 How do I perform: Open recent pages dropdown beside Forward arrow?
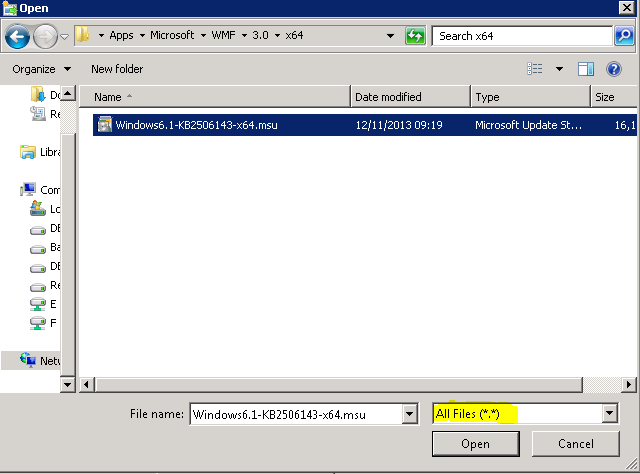64,37
